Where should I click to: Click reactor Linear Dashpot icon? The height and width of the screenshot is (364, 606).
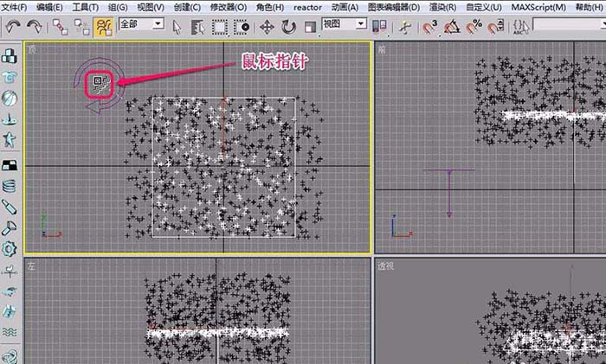[x=10, y=207]
